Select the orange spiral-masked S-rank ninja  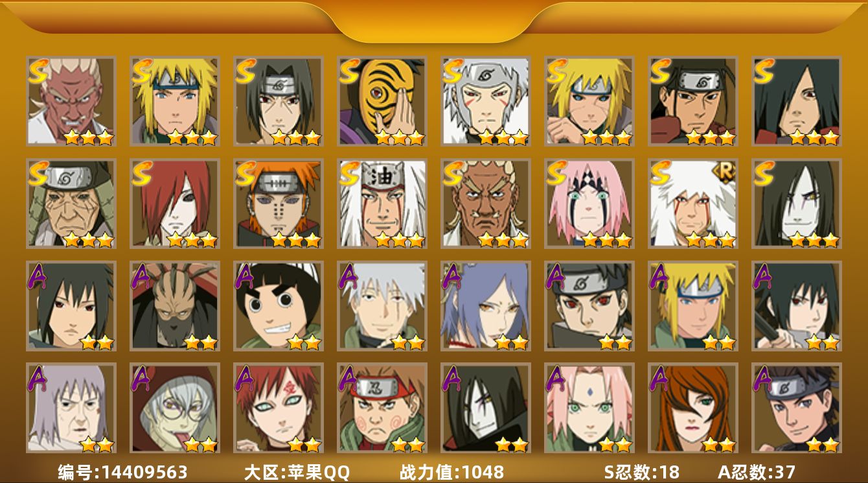(382, 101)
